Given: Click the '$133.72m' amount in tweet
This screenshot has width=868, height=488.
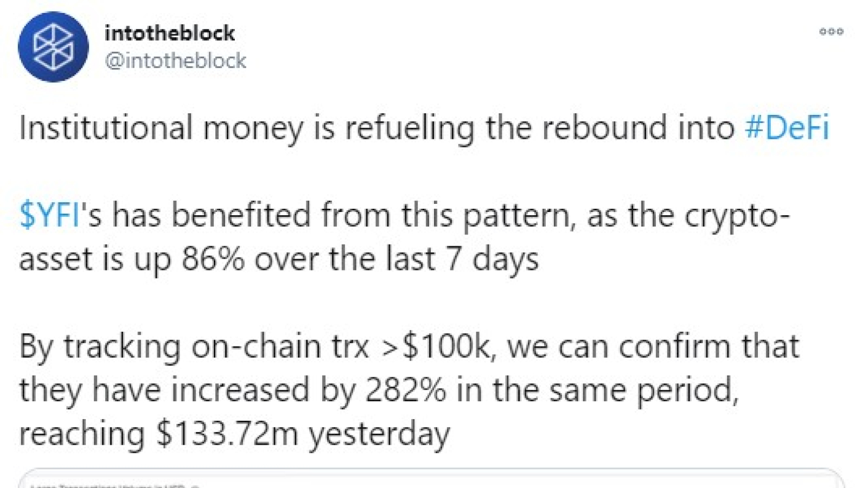Looking at the screenshot, I should (x=227, y=434).
